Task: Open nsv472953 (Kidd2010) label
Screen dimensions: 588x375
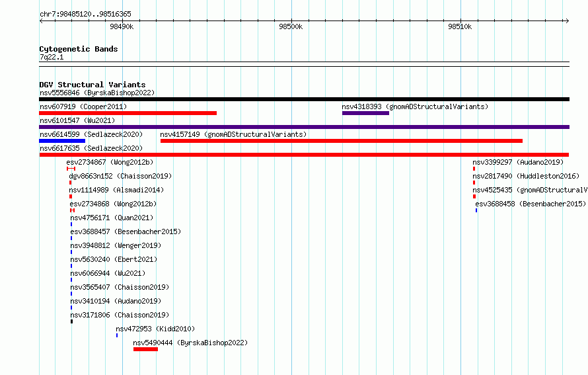Action: tap(155, 329)
